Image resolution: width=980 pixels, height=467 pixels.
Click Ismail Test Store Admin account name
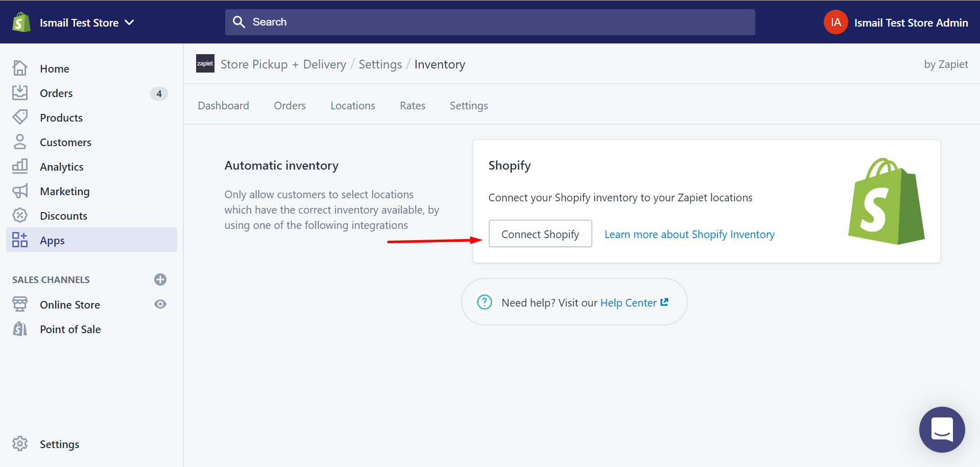[911, 22]
